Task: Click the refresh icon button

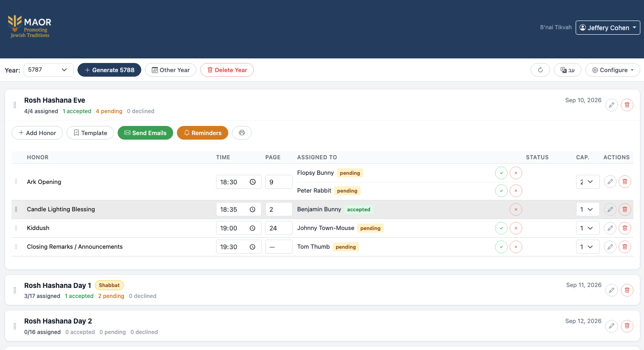Action: (x=540, y=70)
